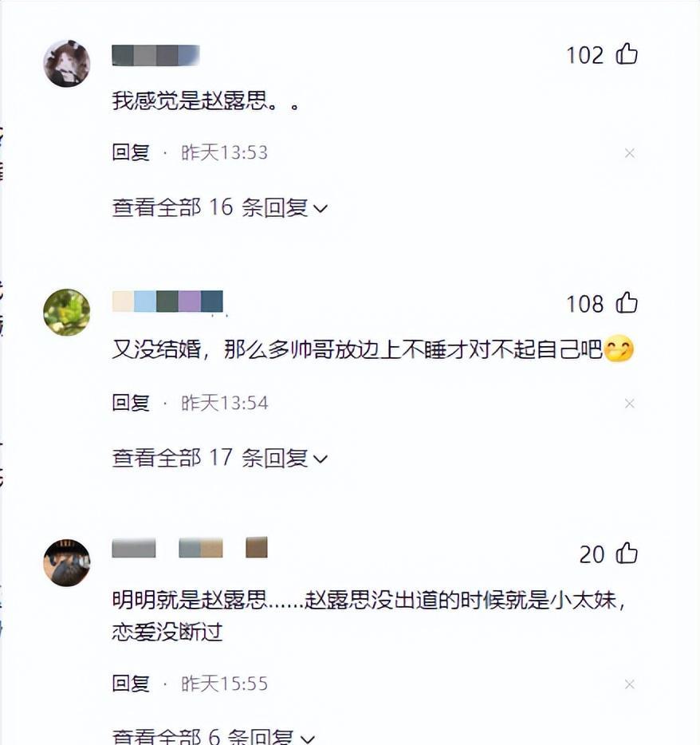Like the comment with 108 likes
Image resolution: width=700 pixels, height=745 pixels.
click(x=627, y=302)
